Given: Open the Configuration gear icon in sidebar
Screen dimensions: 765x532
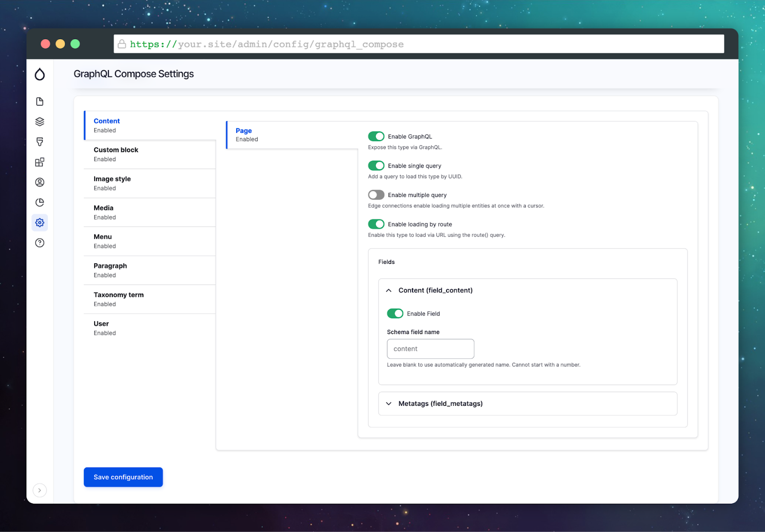Looking at the screenshot, I should point(40,223).
